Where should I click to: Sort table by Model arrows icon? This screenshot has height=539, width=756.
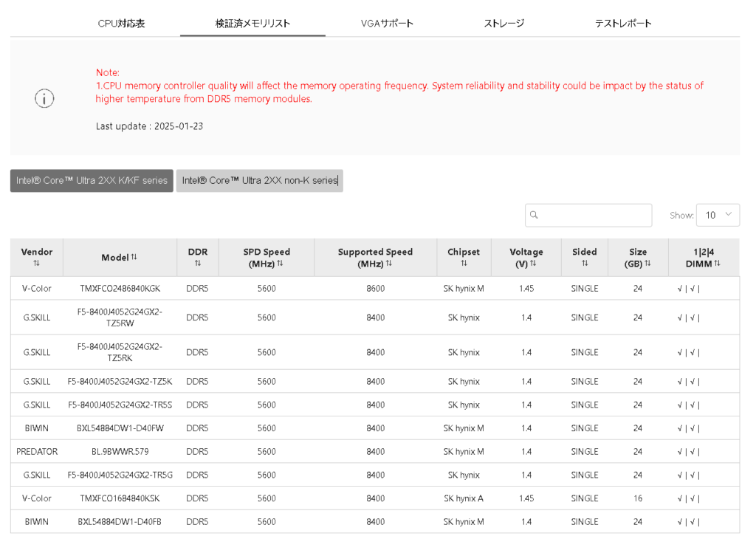pos(134,257)
